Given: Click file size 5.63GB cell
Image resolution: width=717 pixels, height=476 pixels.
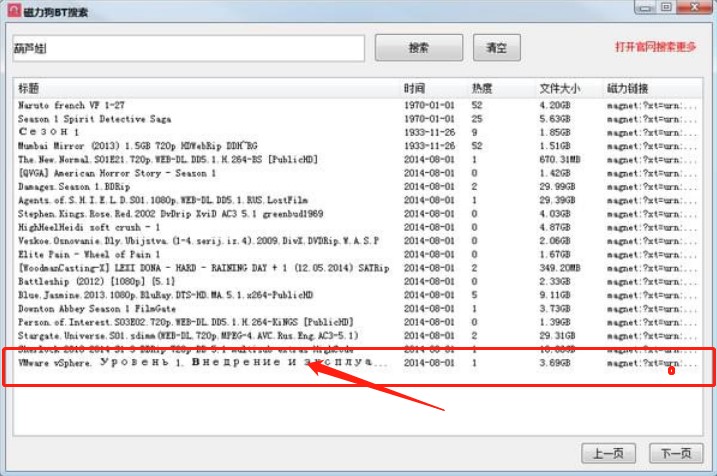Looking at the screenshot, I should click(x=555, y=119).
